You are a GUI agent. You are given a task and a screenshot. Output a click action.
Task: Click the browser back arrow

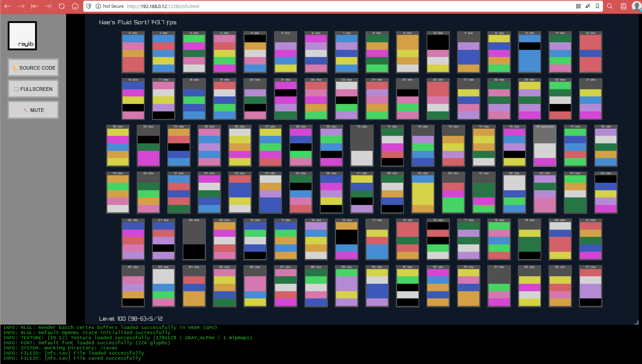(8, 6)
